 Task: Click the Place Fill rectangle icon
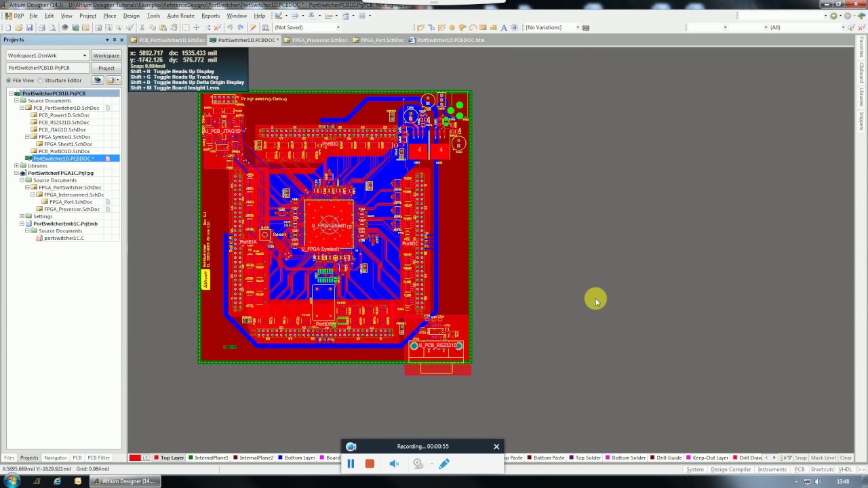tap(483, 27)
